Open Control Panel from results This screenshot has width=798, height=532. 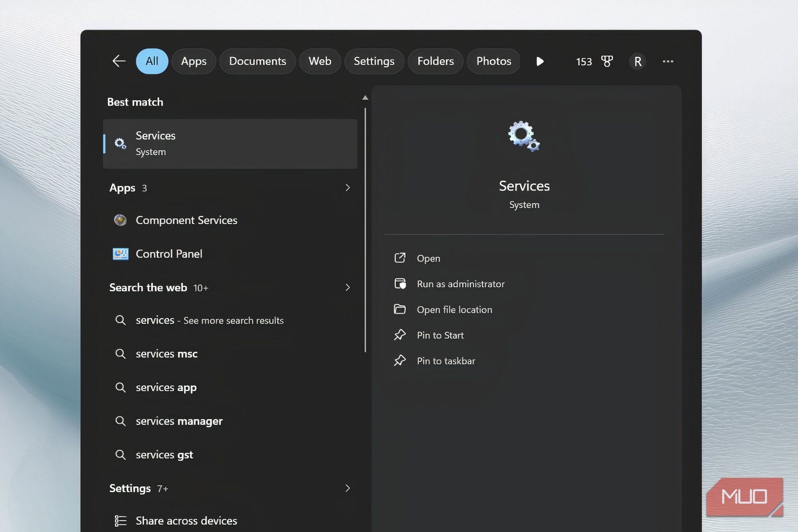click(x=169, y=254)
